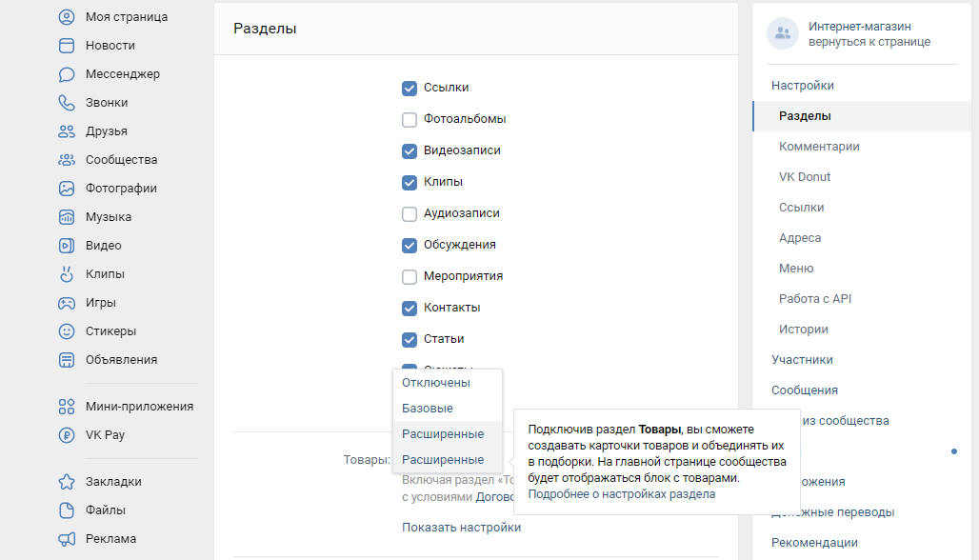Enable the Фотоальбомы checkbox
Viewport: 979px width, 560px height.
tap(410, 119)
